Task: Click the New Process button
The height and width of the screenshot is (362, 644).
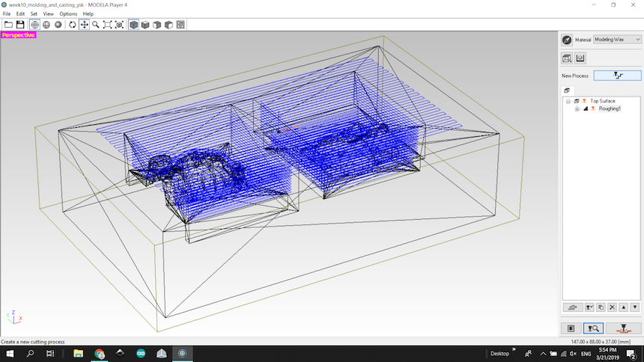Action: (x=617, y=76)
